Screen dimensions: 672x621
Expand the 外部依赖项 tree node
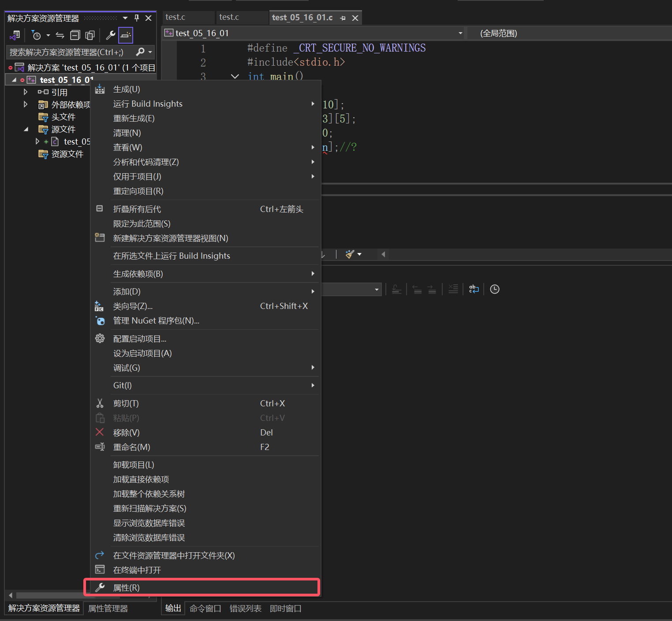26,104
